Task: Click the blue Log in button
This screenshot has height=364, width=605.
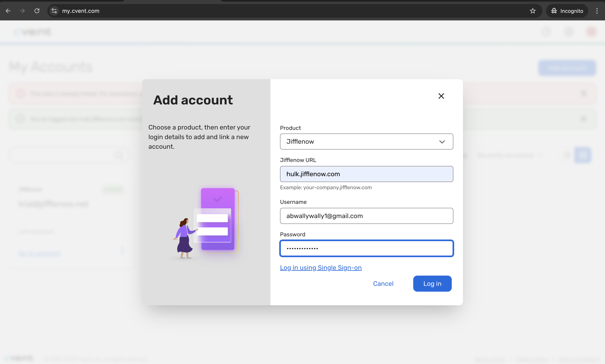Action: click(432, 284)
